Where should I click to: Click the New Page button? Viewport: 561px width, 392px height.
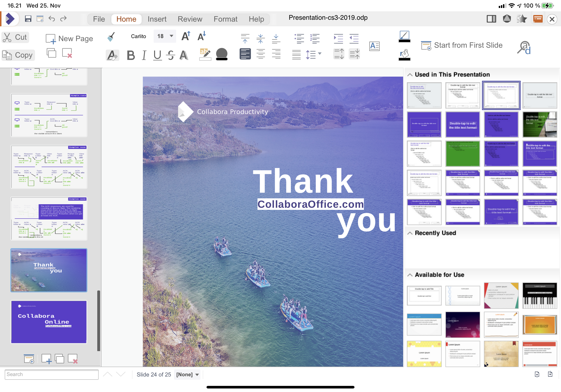tap(70, 39)
